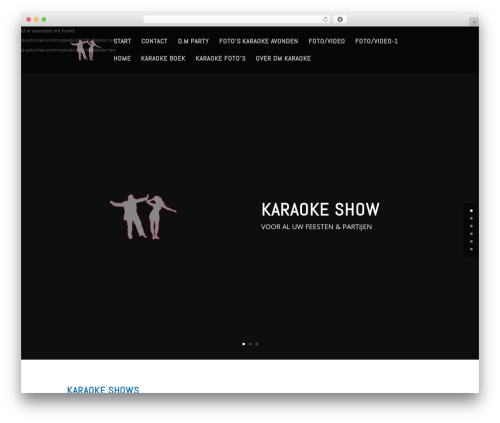Open KARAOKE FOTO'S menu item
The image size is (500, 423).
(220, 59)
